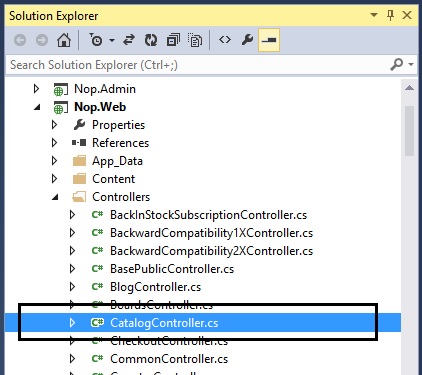The width and height of the screenshot is (422, 375).
Task: Click the Back navigation arrow icon
Action: coord(20,40)
